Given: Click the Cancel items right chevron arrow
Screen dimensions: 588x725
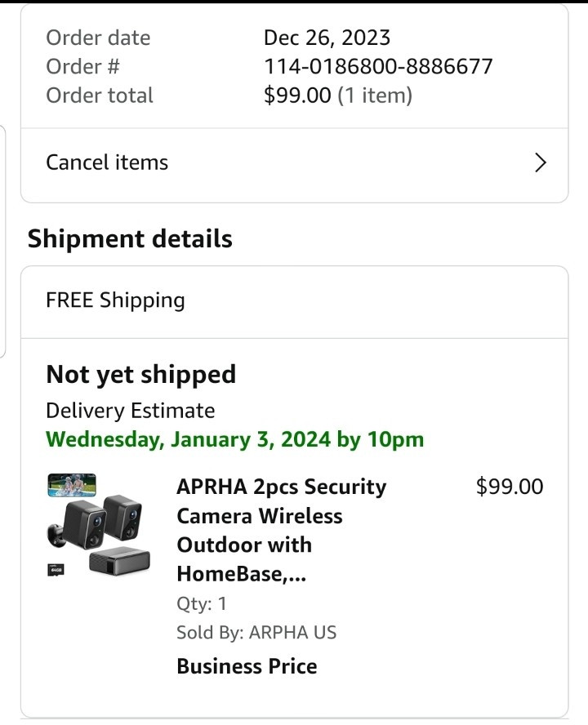Looking at the screenshot, I should (539, 162).
